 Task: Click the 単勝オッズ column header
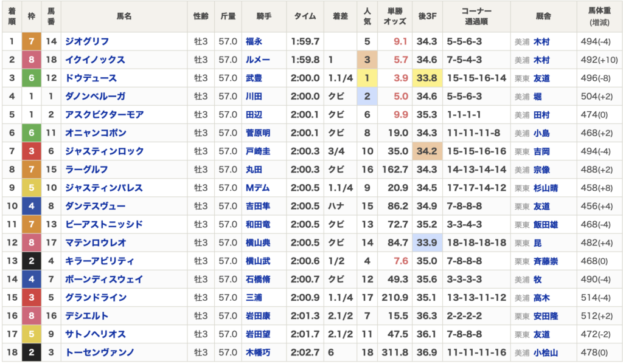[395, 16]
